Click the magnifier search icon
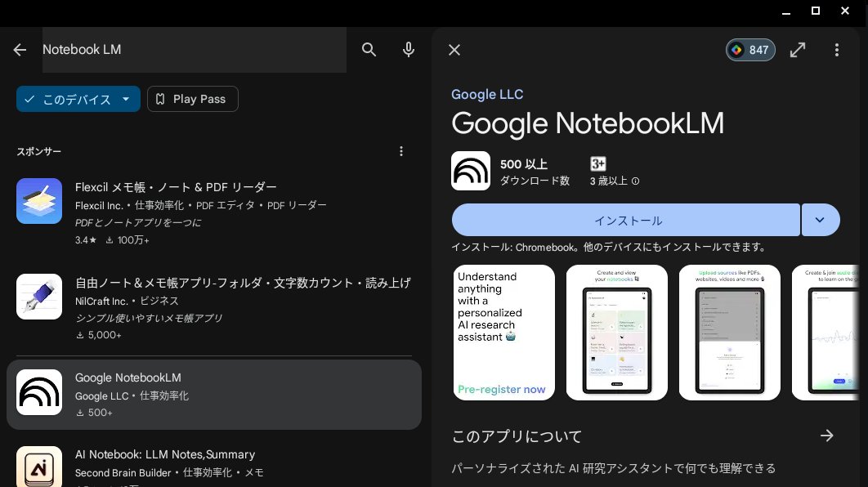 (x=369, y=50)
